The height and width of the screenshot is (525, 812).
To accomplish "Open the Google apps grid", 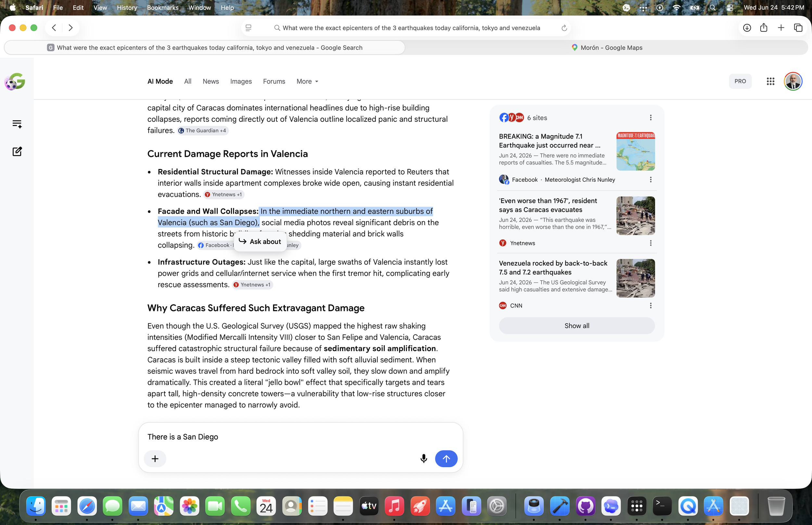I will click(x=770, y=81).
